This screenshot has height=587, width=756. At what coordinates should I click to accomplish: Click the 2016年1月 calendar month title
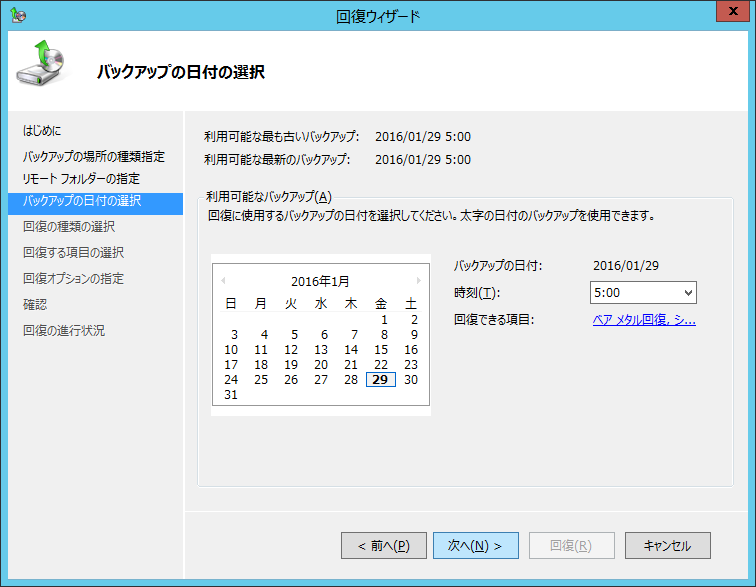[x=320, y=281]
